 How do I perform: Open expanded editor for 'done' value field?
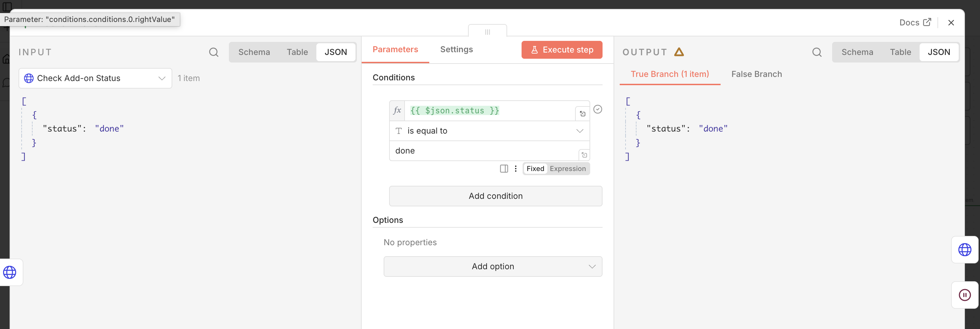pos(584,155)
